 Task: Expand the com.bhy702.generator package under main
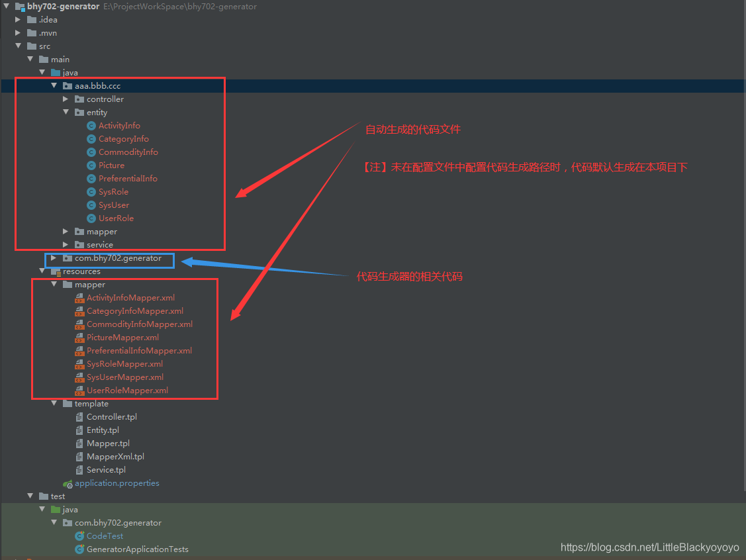[54, 258]
